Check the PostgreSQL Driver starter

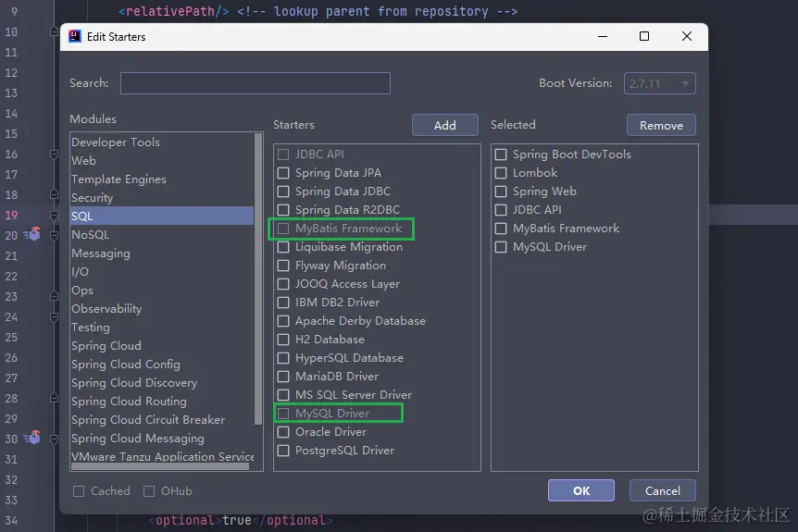click(x=283, y=451)
